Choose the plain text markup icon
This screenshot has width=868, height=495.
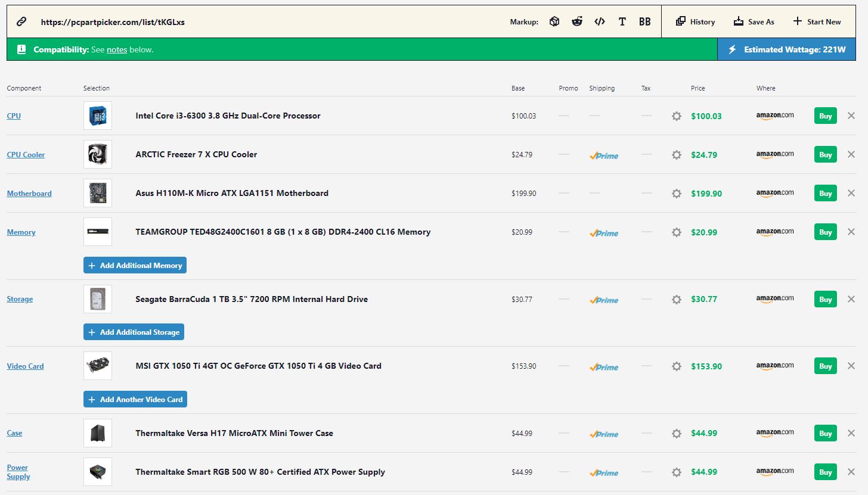(x=622, y=22)
